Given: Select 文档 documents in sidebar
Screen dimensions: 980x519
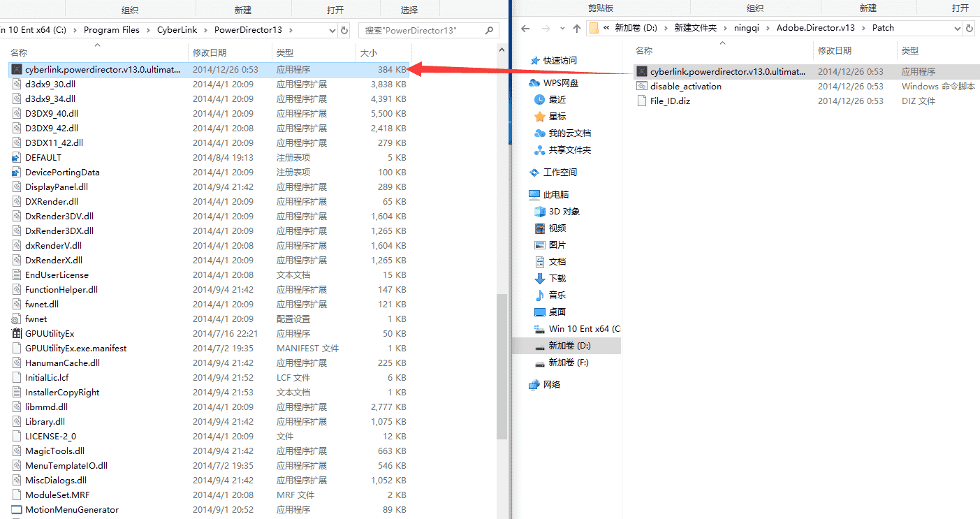Looking at the screenshot, I should click(557, 262).
